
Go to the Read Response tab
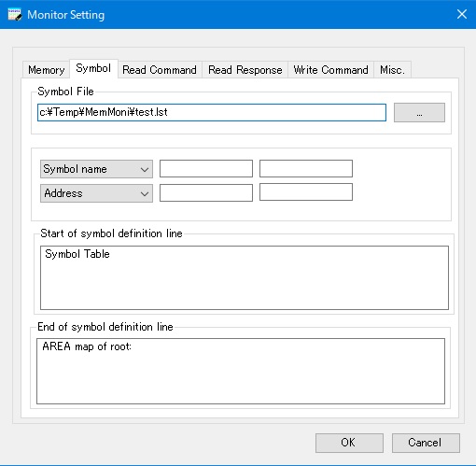pos(245,70)
